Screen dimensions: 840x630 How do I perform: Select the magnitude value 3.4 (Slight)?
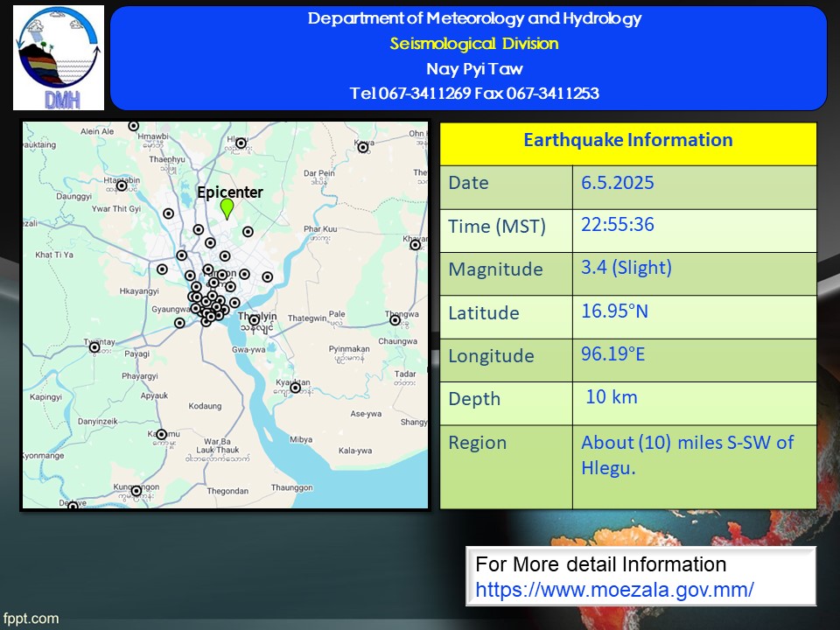pyautogui.click(x=626, y=268)
